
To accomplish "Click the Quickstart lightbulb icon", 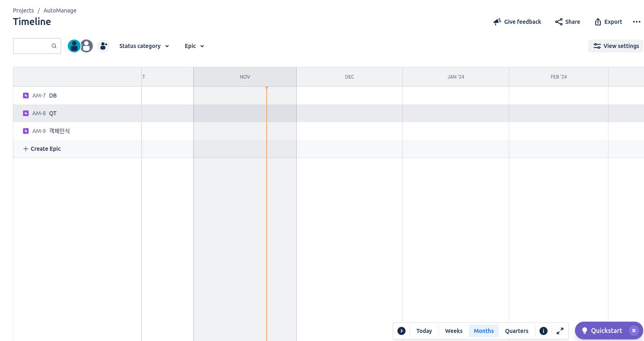I will [x=584, y=331].
